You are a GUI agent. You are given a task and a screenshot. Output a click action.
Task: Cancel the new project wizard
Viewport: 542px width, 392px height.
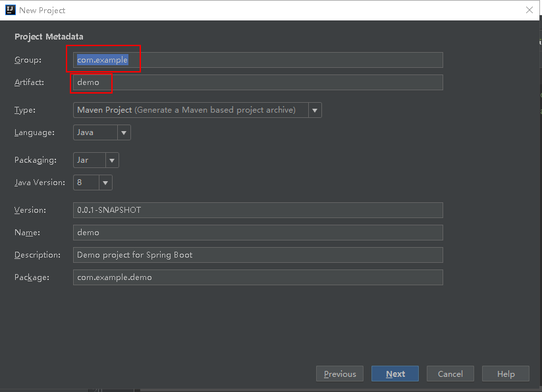click(x=450, y=374)
